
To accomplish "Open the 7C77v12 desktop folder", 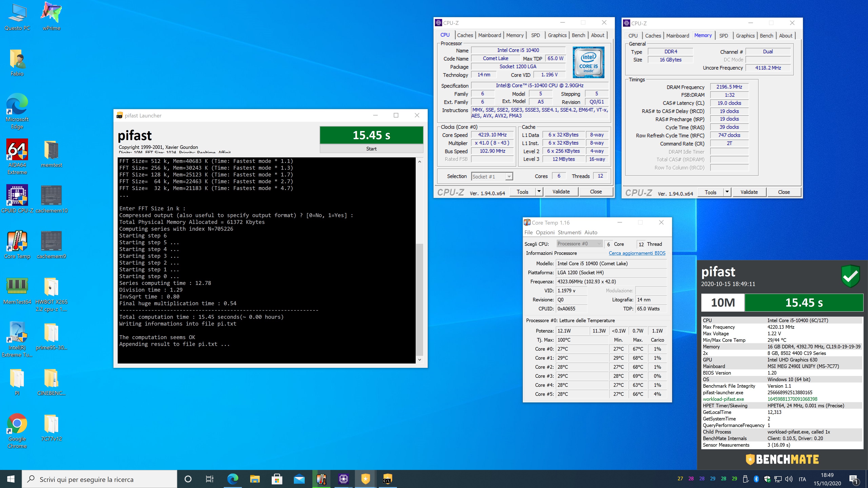I will coord(51,427).
